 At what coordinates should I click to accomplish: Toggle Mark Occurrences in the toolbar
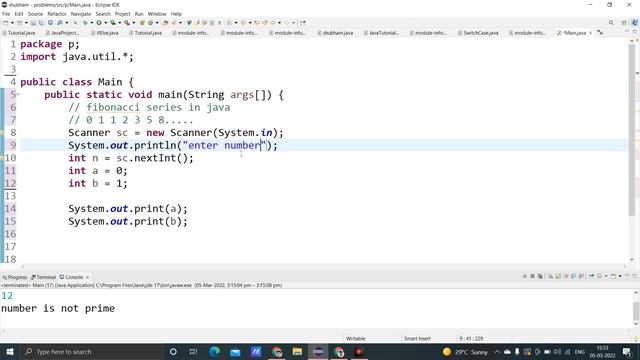(x=197, y=23)
